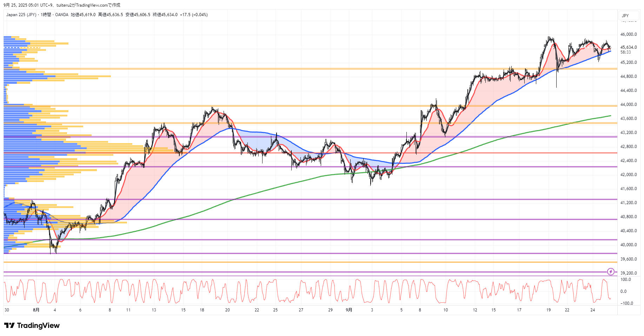Click the oscillator 0.0 scale label
Image resolution: width=644 pixels, height=336 pixels.
coord(623,291)
